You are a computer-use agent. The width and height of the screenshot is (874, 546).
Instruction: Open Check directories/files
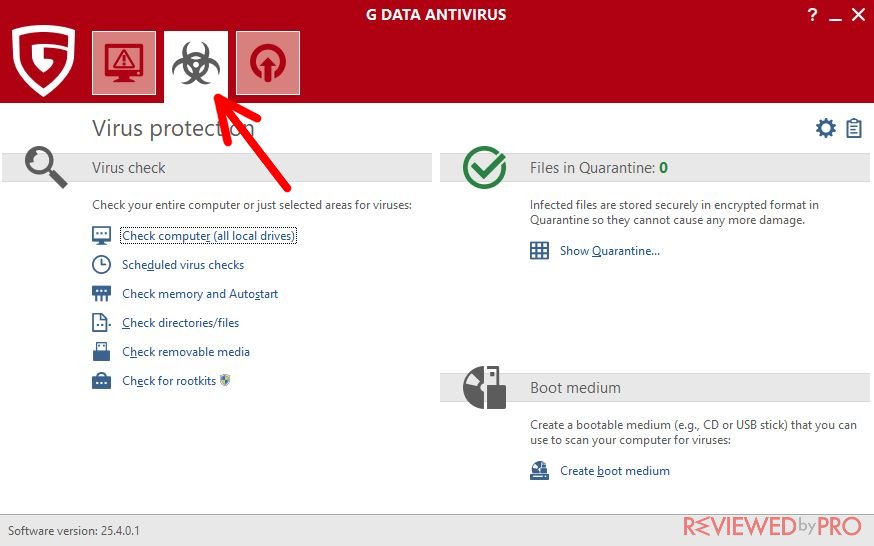(x=181, y=323)
